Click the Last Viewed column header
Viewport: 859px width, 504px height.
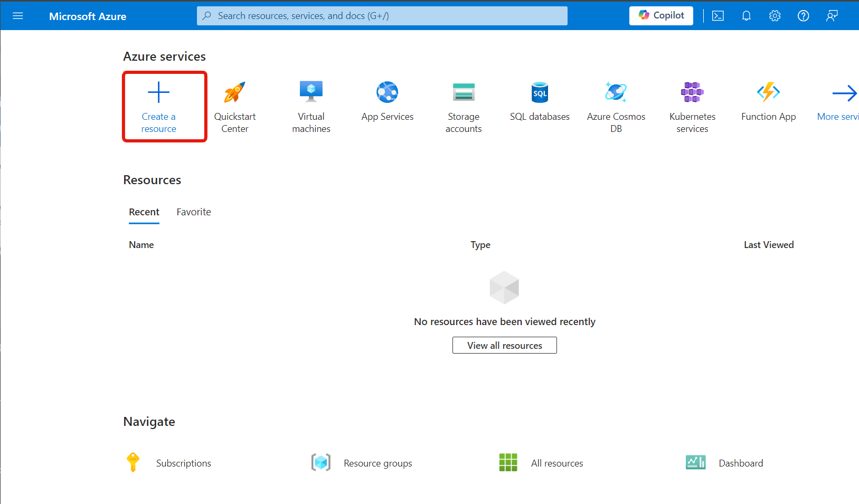point(769,245)
